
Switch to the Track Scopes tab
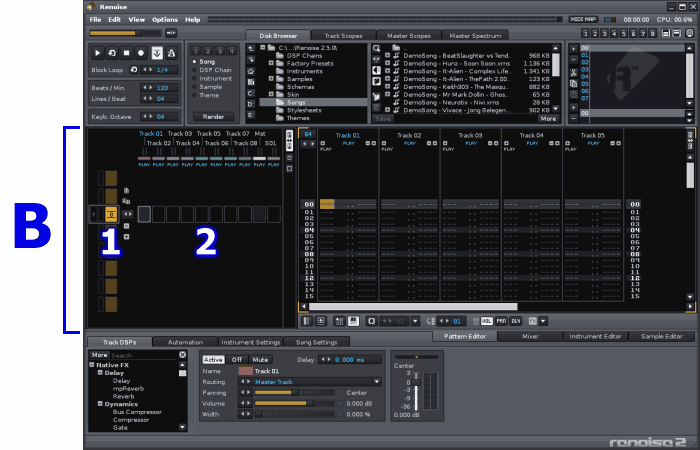343,36
